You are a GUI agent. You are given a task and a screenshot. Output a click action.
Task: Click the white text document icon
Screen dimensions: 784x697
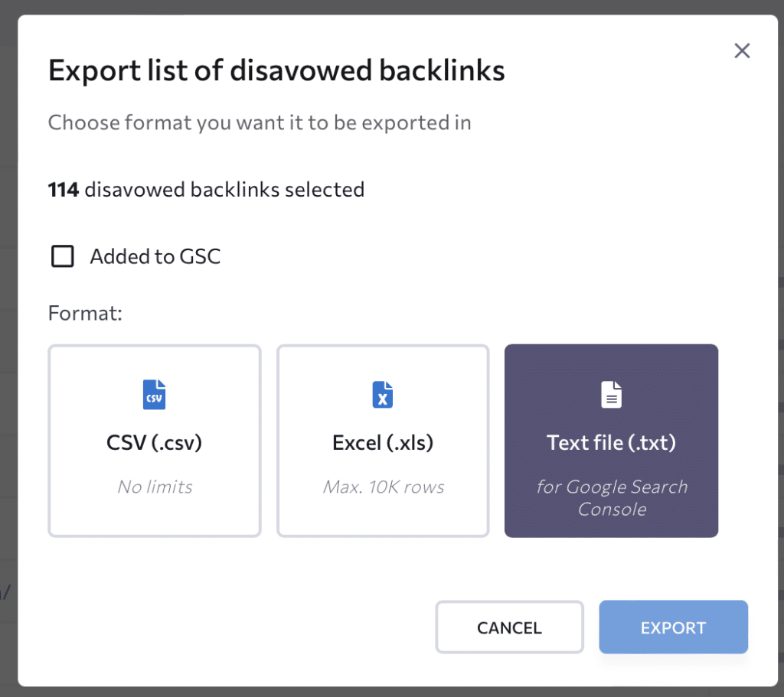[611, 395]
